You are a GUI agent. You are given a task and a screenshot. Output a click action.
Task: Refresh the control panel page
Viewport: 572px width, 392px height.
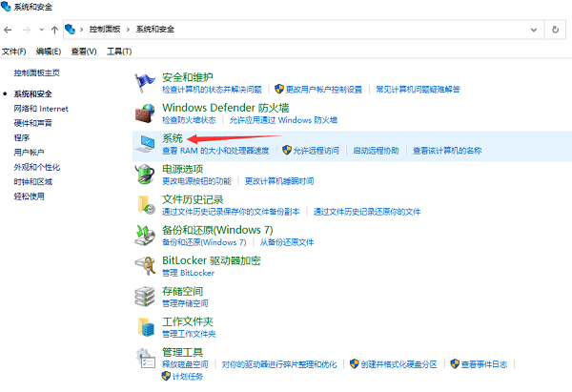click(x=555, y=30)
